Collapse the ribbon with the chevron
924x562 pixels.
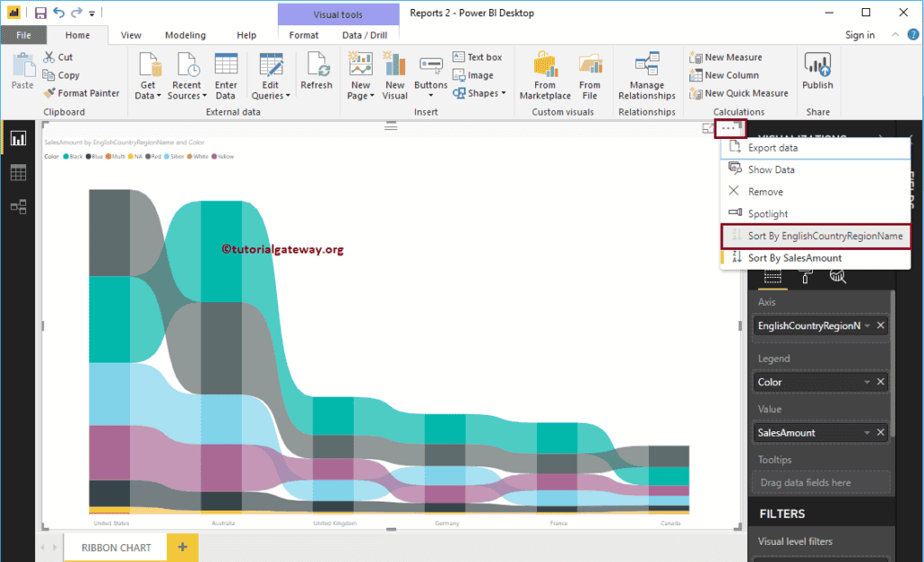point(895,34)
